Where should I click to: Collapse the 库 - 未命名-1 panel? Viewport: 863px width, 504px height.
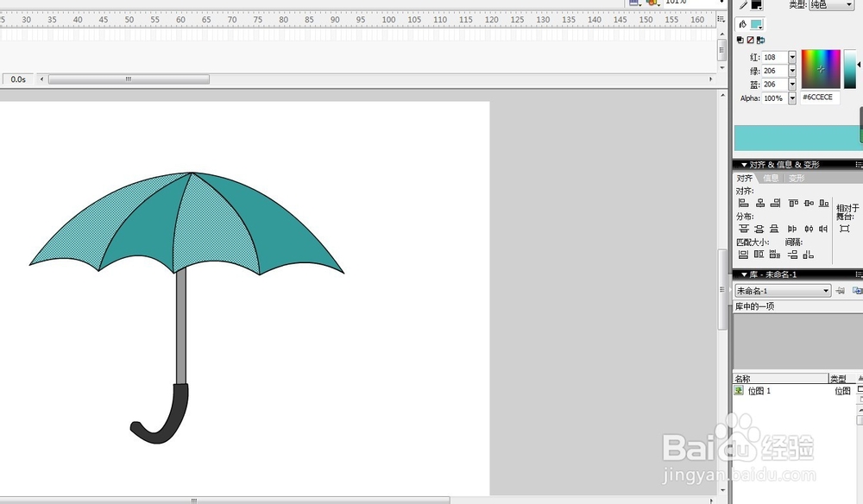tap(744, 274)
